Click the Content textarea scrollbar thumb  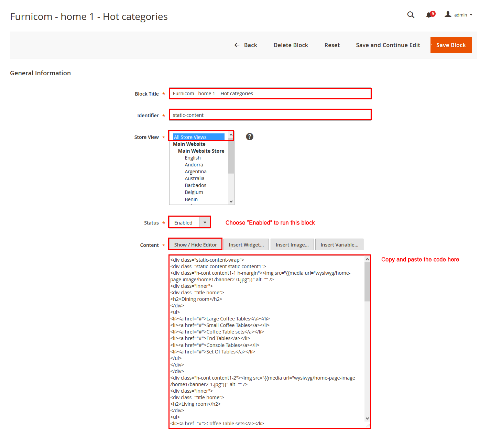pos(367,282)
